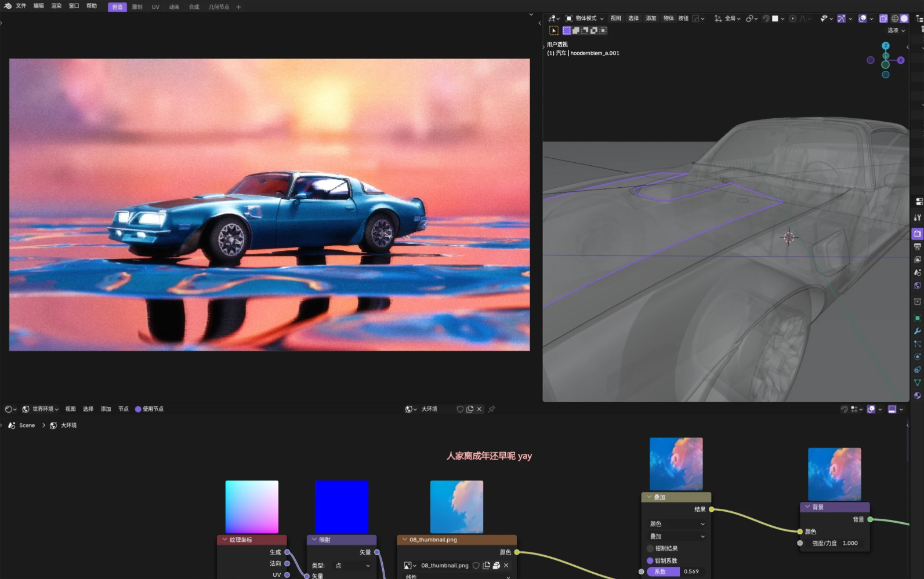Switch to the 动画 workspace tab
The image size is (924, 579).
click(174, 7)
